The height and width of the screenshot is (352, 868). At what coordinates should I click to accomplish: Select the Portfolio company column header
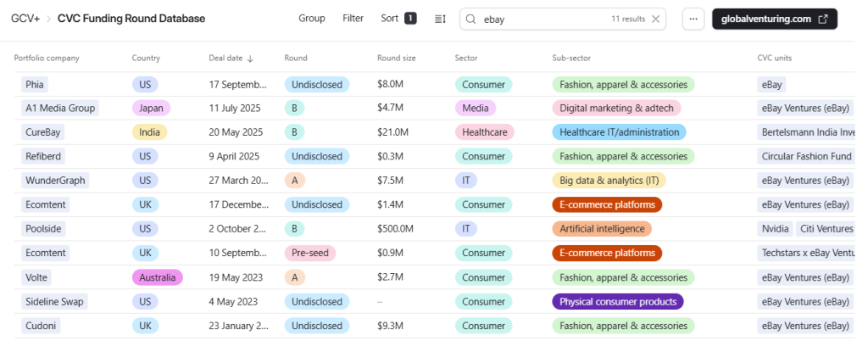(47, 59)
